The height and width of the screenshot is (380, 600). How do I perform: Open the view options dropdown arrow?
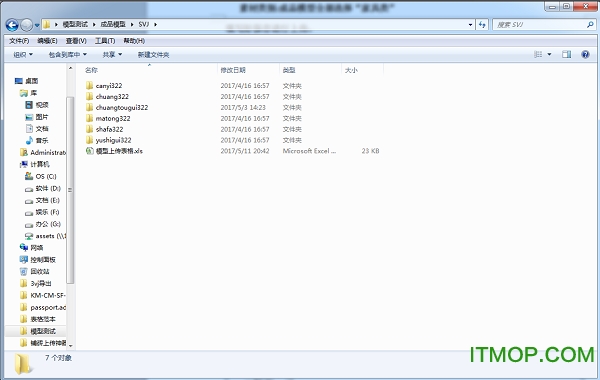coord(549,54)
